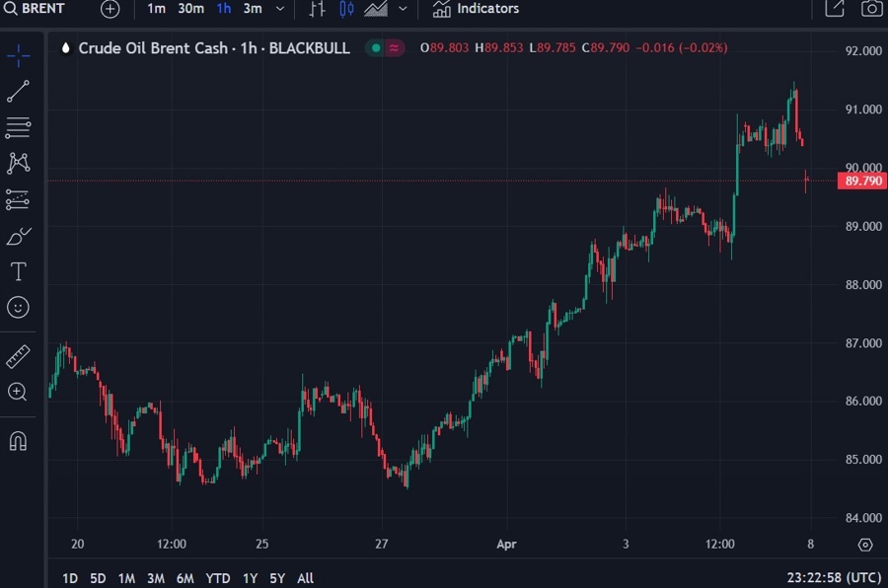Select the 30m timeframe
This screenshot has height=588, width=888.
(190, 9)
